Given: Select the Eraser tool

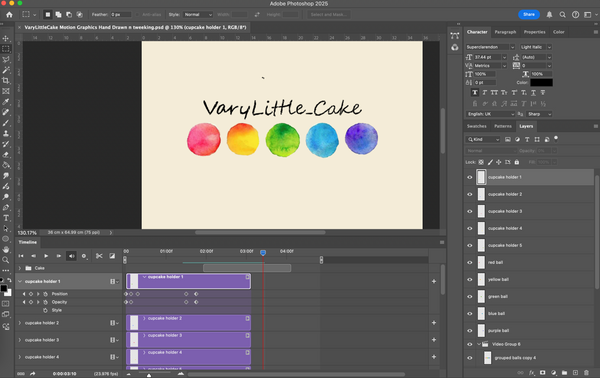Looking at the screenshot, I should tap(6, 155).
